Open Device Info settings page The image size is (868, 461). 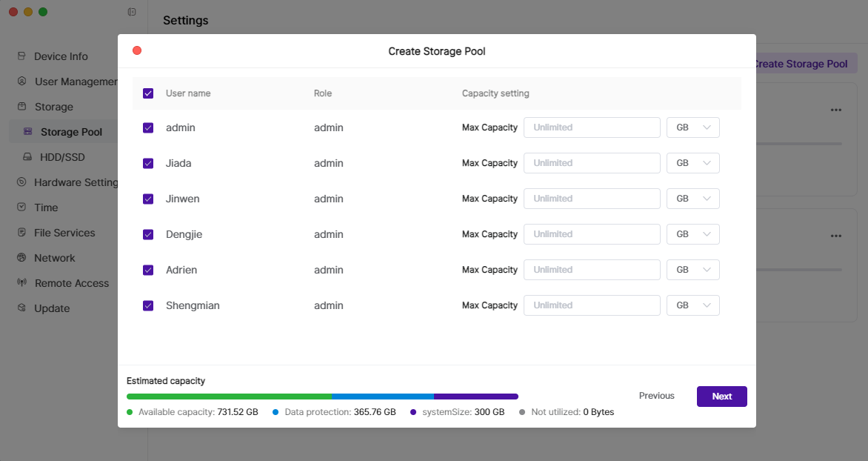click(x=61, y=56)
